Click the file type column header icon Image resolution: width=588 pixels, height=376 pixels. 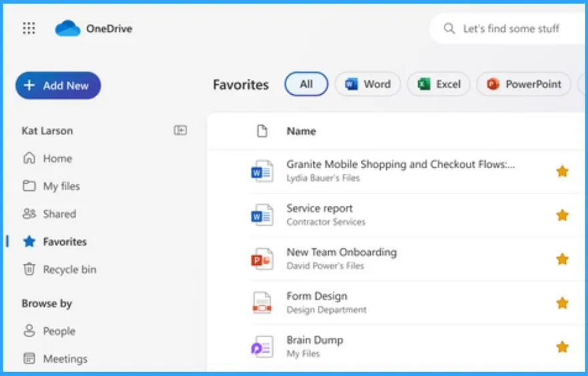click(x=262, y=131)
